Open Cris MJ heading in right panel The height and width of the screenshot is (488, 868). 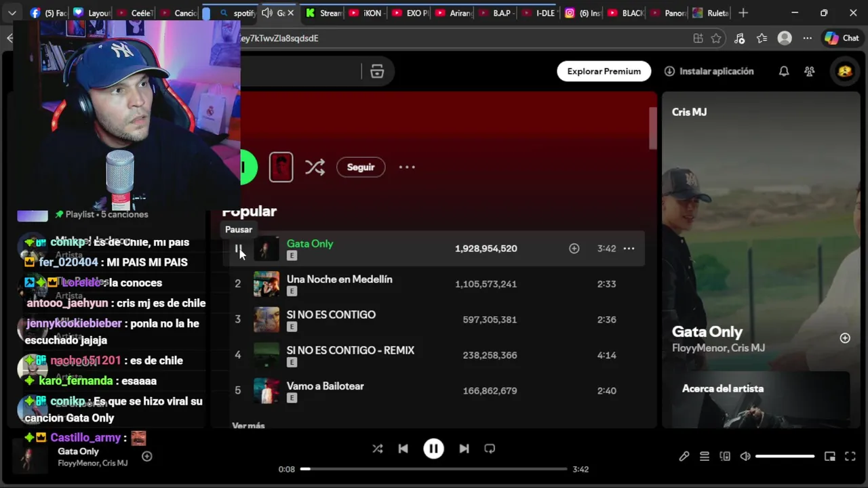689,112
